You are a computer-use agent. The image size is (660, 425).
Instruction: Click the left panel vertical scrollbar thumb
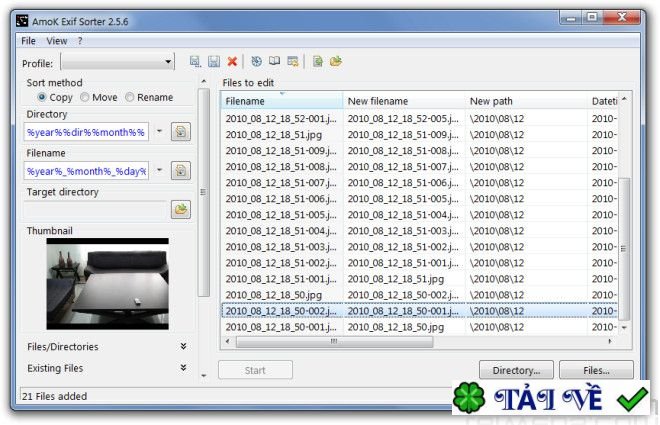click(x=204, y=192)
